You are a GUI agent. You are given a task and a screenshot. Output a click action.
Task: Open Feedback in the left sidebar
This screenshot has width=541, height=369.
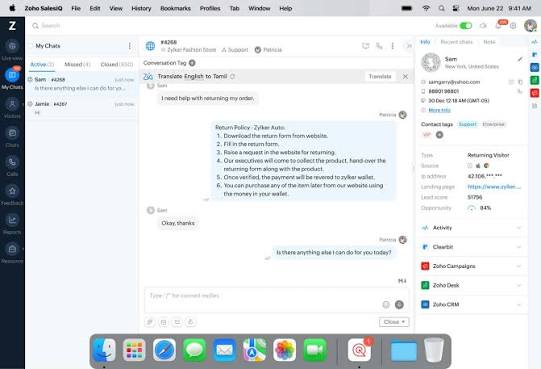12,195
